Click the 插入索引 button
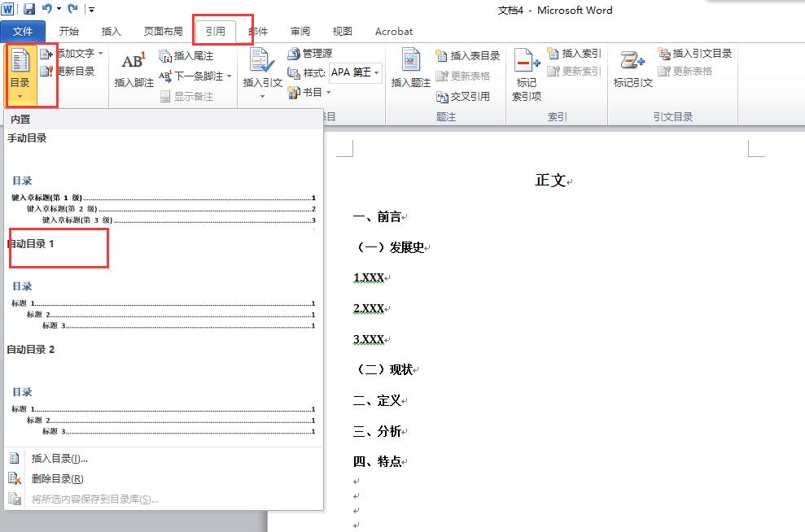This screenshot has height=532, width=805. tap(574, 54)
